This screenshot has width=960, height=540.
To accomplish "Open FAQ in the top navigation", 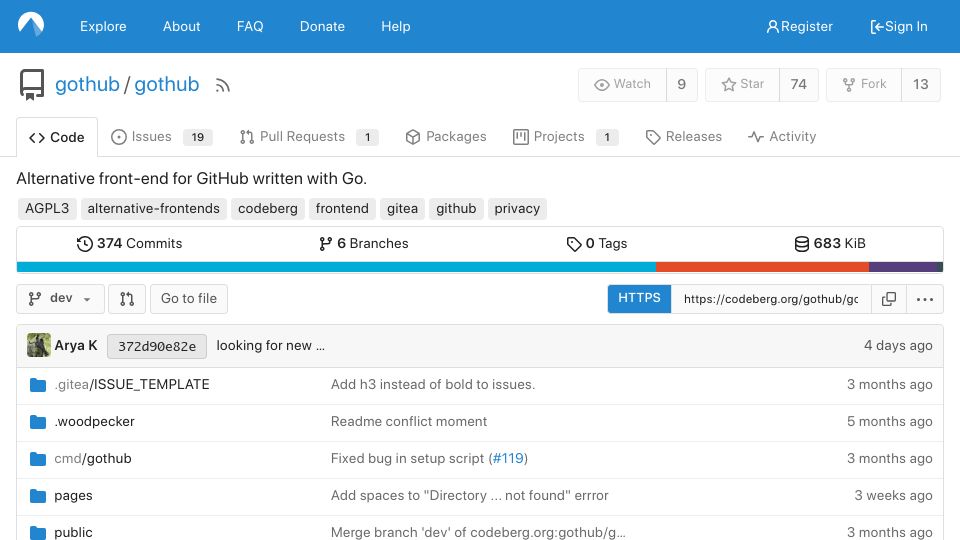I will [250, 26].
